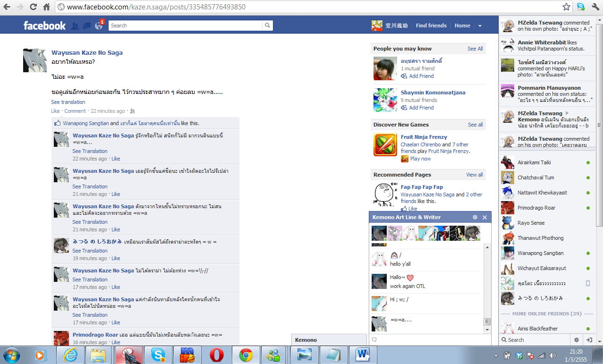
Task: Open the minimized Kemono chat tab
Action: (329, 339)
